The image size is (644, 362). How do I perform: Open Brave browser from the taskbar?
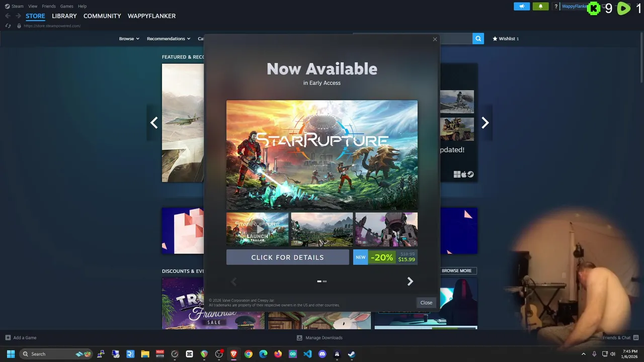[233, 354]
